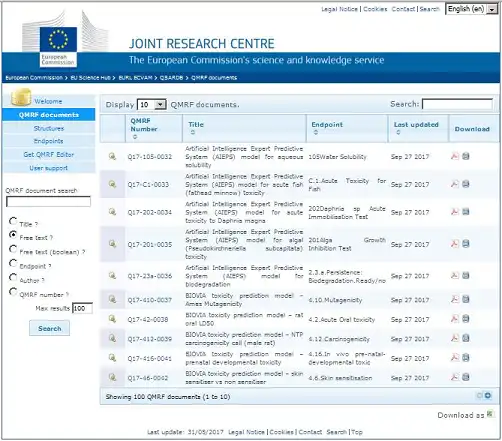
Task: Click second download icon for Q17-C1-0033
Action: click(x=466, y=184)
